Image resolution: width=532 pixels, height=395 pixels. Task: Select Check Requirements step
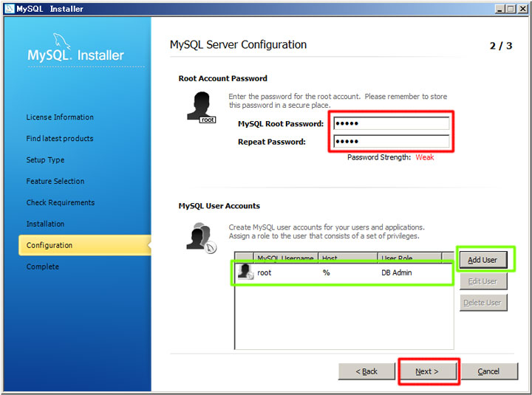(61, 203)
